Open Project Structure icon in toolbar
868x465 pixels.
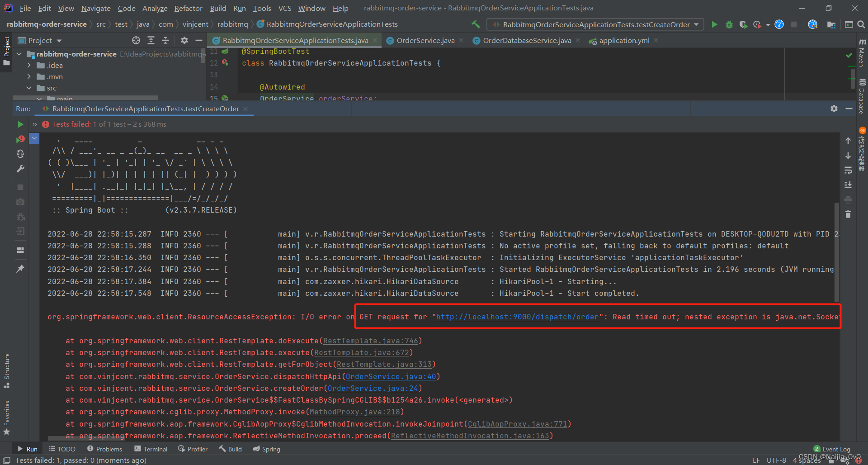point(831,24)
